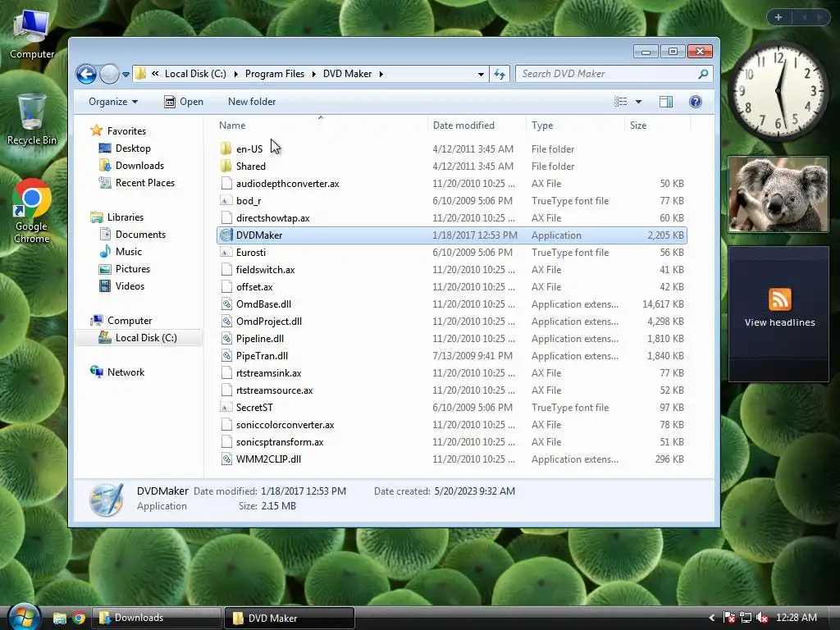Select the rtstreamsink.ax file name

(268, 373)
